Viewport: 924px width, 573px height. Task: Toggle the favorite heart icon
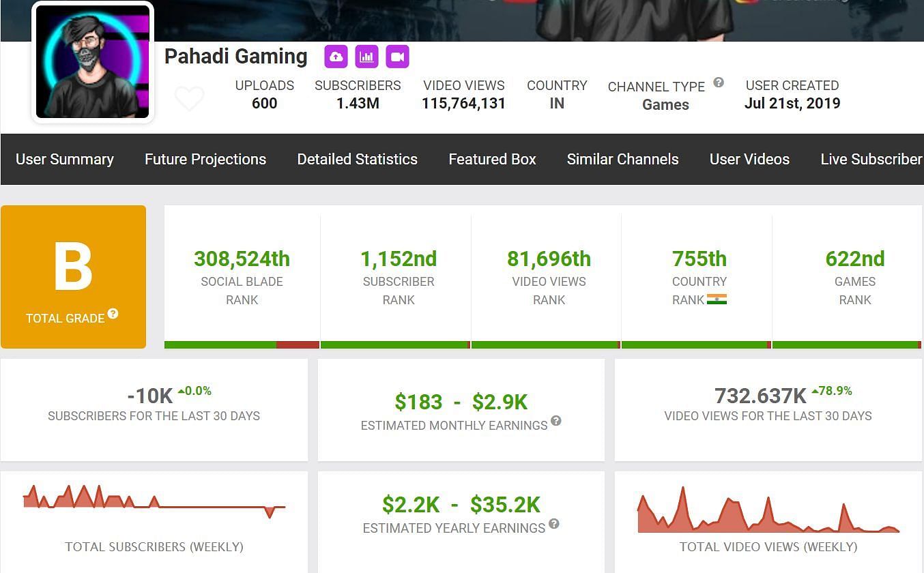click(189, 99)
